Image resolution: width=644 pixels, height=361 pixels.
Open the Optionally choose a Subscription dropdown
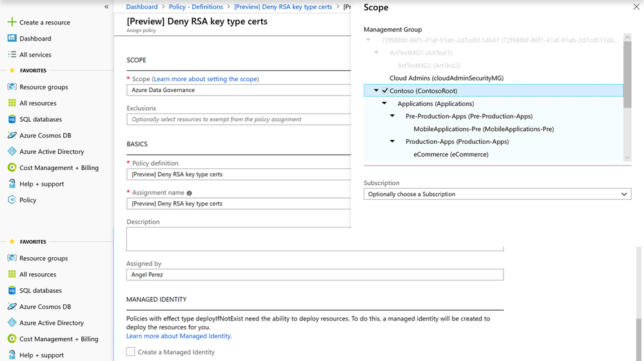pos(498,194)
